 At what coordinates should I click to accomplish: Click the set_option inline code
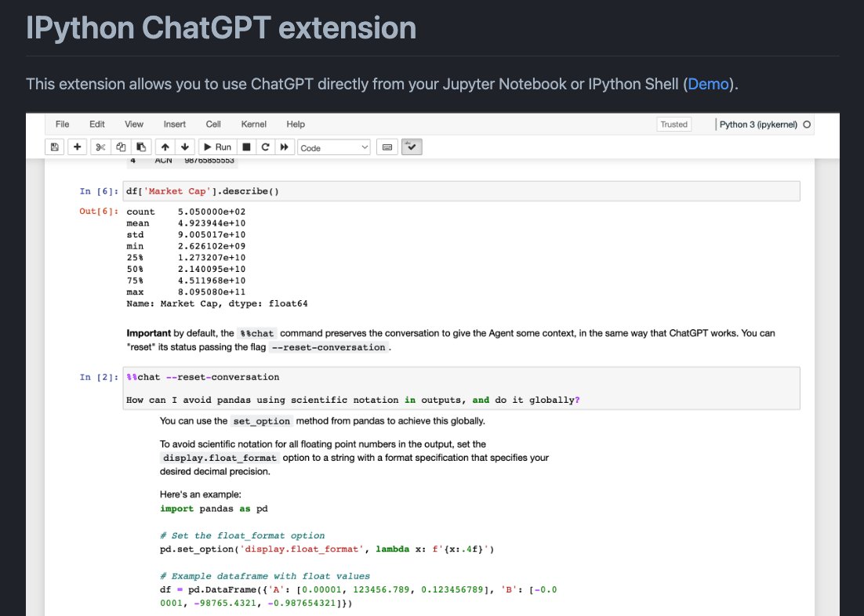pos(262,421)
